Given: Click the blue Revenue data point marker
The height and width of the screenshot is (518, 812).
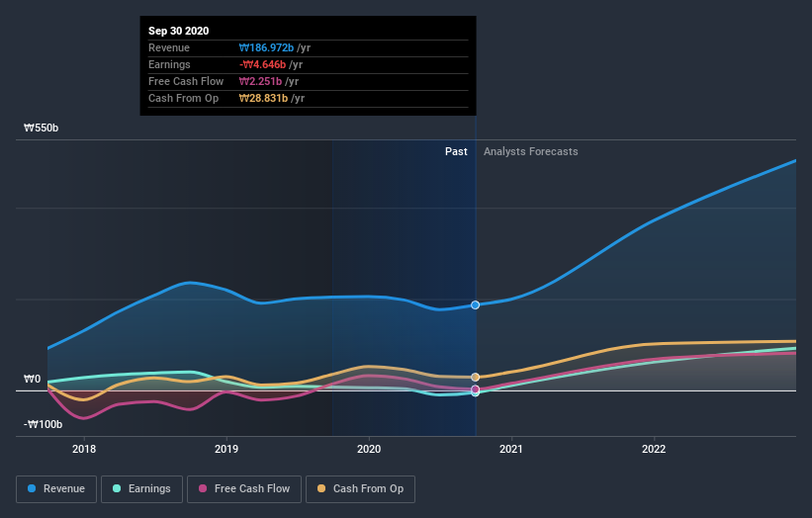Looking at the screenshot, I should click(476, 304).
